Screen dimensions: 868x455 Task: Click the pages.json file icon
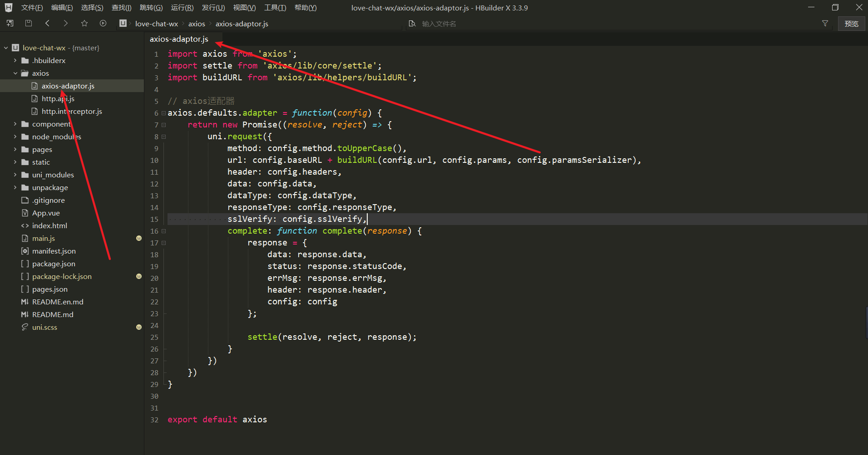[x=25, y=289]
